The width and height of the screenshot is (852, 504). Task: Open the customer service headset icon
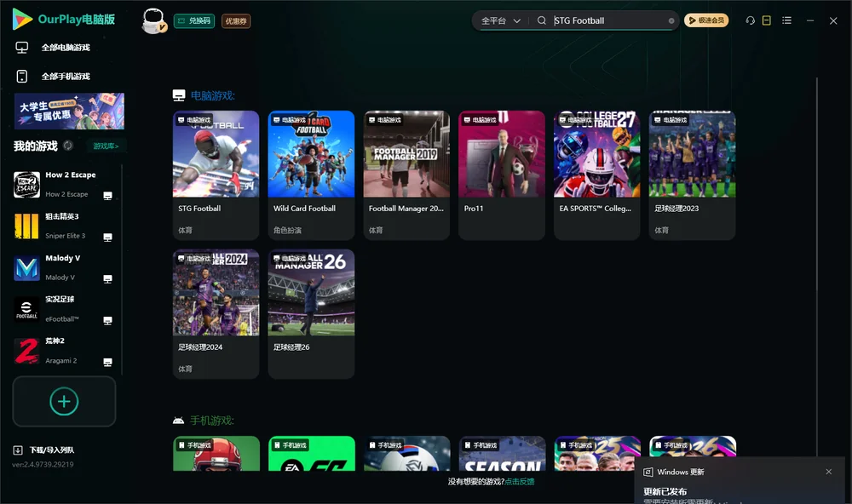point(751,20)
